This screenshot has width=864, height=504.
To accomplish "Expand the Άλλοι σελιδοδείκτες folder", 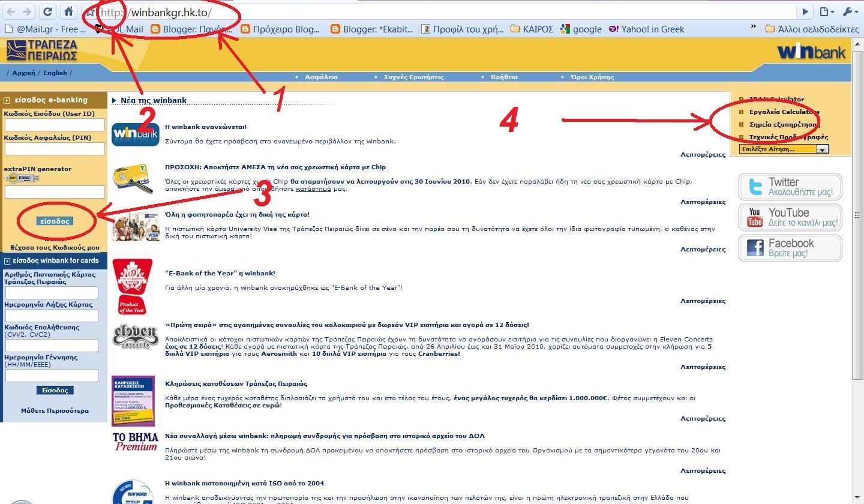I will click(x=812, y=29).
